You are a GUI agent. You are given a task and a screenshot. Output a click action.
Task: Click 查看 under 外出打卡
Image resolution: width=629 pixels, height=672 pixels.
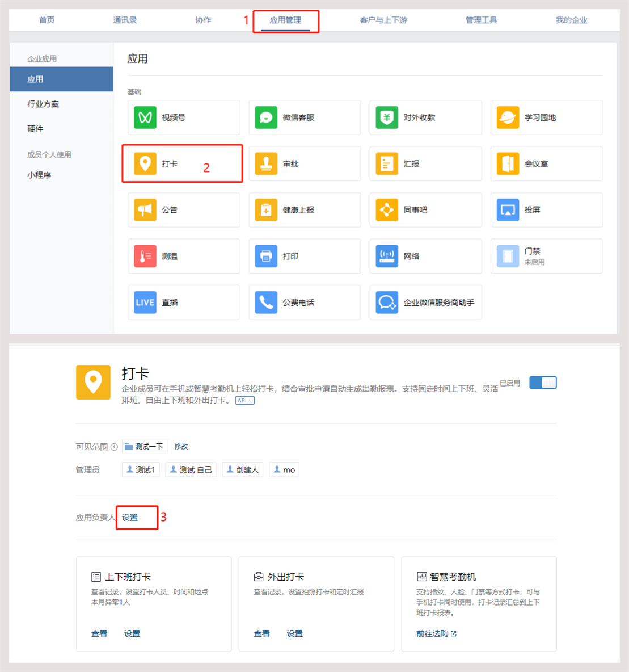point(261,633)
